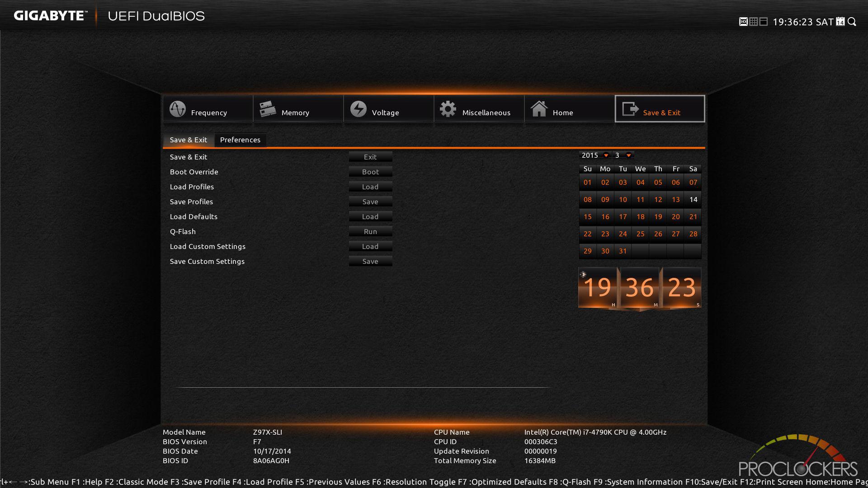
Task: Click the Exit button for Save & Exit
Action: click(x=370, y=157)
